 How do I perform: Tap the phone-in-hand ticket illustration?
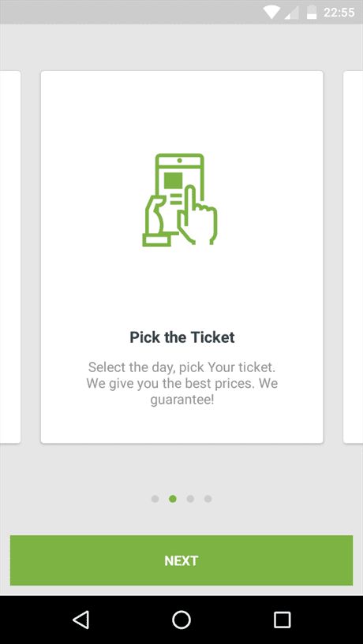(x=180, y=199)
